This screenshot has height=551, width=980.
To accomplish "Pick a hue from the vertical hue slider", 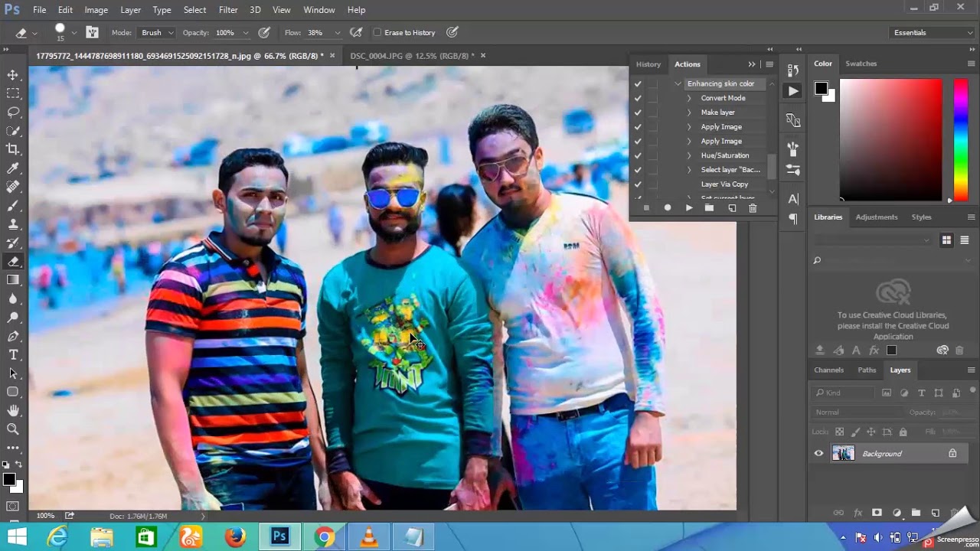I will [960, 139].
